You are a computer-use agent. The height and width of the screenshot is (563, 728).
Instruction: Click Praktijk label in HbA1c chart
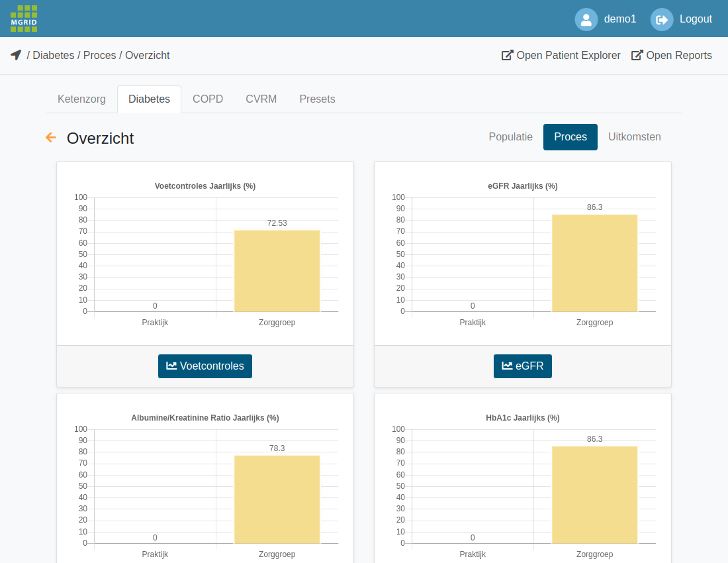tap(472, 554)
